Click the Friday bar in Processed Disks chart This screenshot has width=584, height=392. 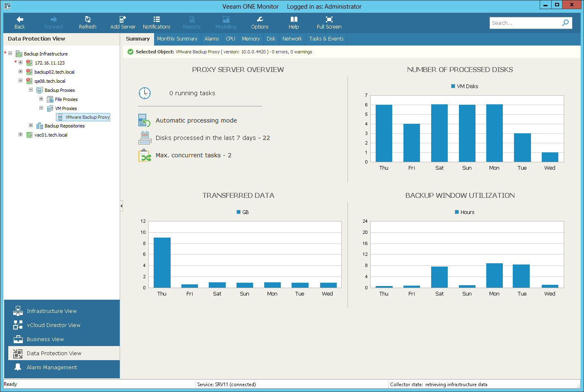[411, 143]
